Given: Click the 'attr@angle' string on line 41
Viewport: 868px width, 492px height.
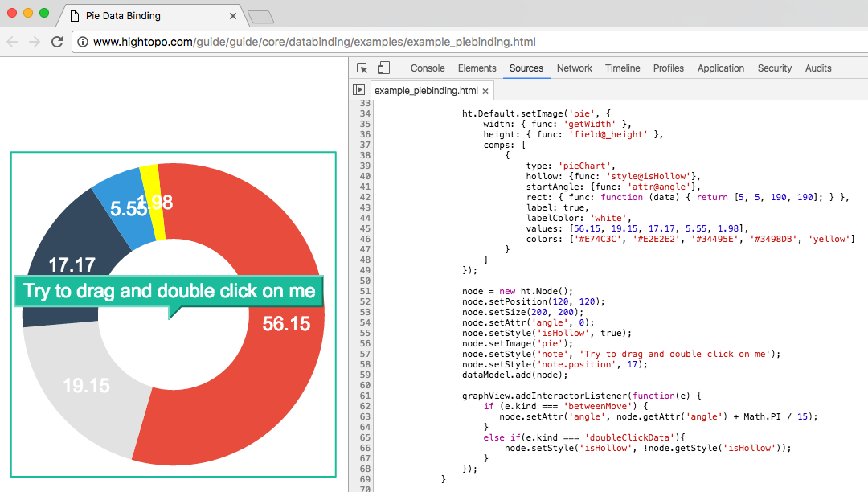Looking at the screenshot, I should click(x=659, y=187).
